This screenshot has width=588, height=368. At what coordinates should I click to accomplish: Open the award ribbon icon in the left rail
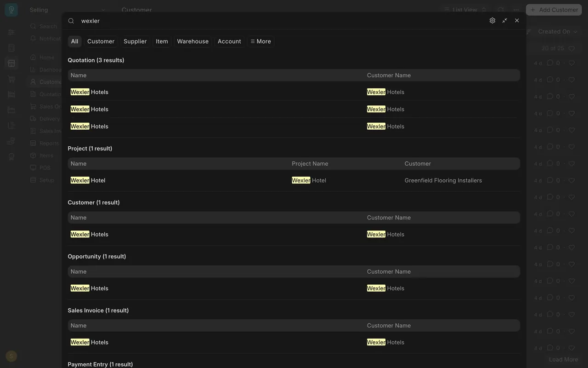pyautogui.click(x=11, y=157)
